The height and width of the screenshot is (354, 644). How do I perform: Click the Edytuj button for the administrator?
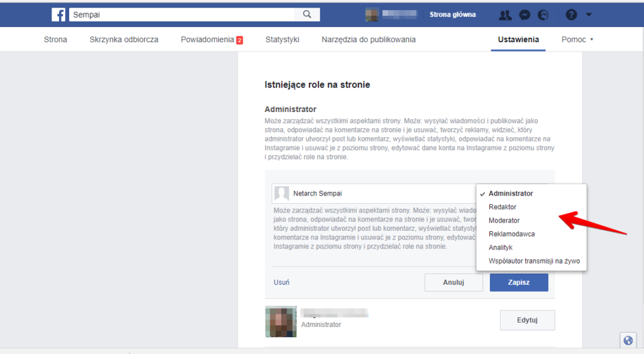[x=528, y=320]
